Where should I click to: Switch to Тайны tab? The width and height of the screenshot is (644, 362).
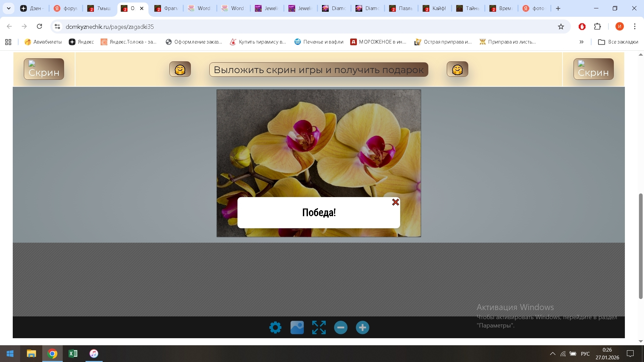[468, 8]
